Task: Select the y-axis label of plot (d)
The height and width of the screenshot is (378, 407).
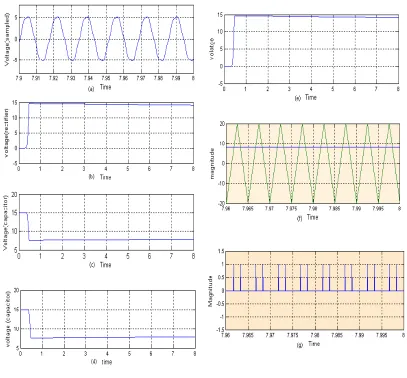Action: (x=8, y=319)
